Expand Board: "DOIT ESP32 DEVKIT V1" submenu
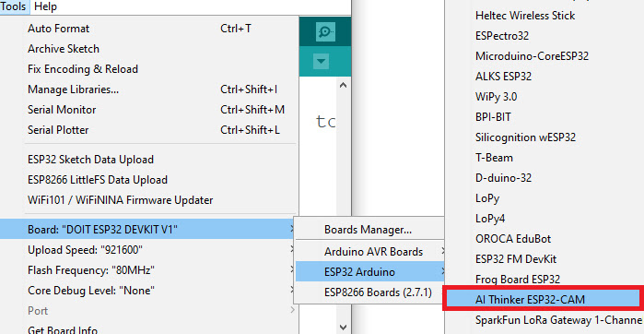644x334 pixels. [147, 229]
